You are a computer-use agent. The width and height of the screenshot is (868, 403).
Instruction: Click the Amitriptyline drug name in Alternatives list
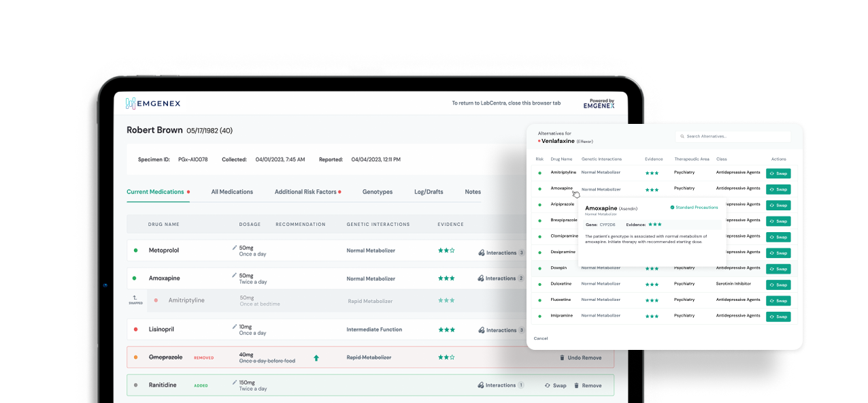point(563,173)
